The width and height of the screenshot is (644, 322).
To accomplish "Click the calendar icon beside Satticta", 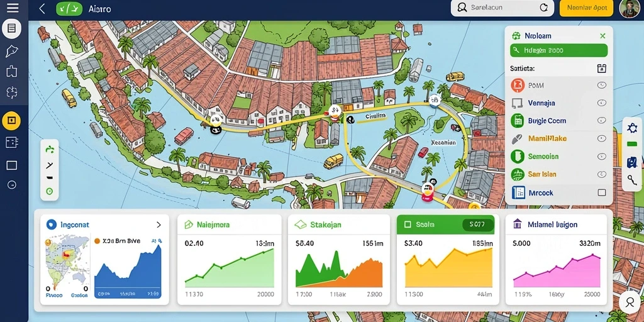I will tap(601, 68).
